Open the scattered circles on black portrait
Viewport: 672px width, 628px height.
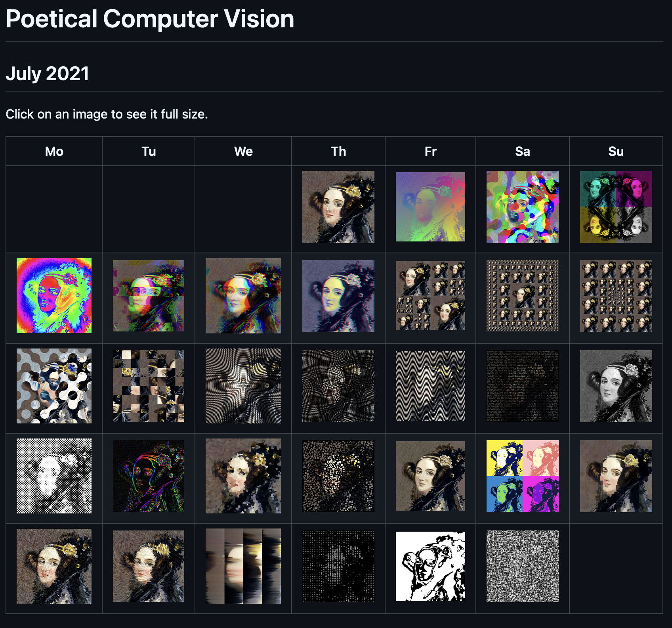pos(338,476)
